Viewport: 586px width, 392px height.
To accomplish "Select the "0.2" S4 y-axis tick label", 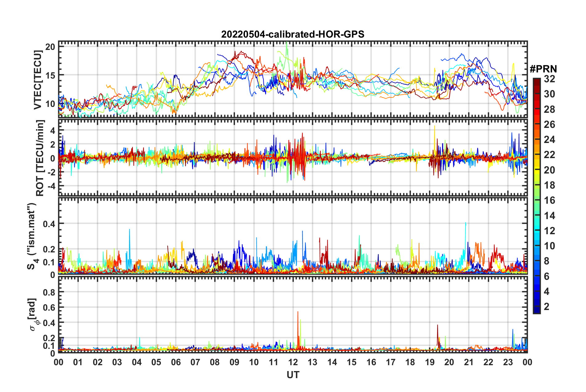I will (x=49, y=249).
